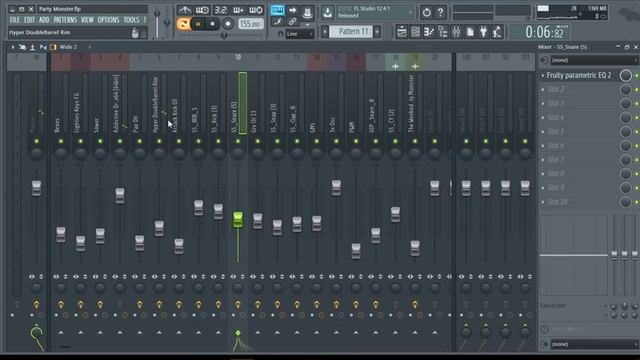Viewport: 640px width, 360px height.
Task: Click the blend recording icon
Action: [238, 10]
